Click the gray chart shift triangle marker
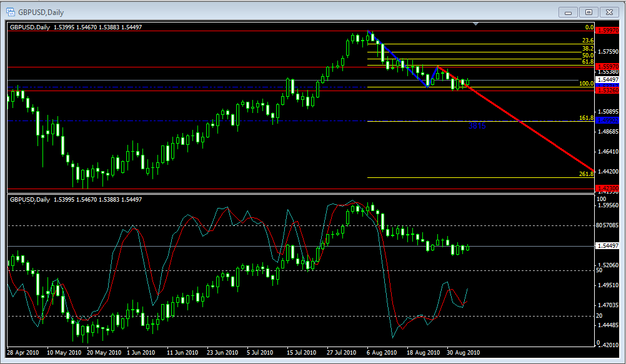Viewport: 626px width, 364px height. [477, 24]
